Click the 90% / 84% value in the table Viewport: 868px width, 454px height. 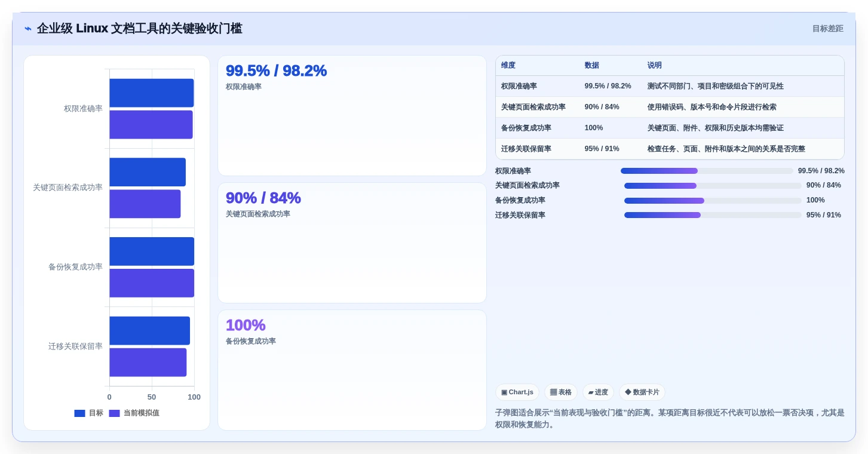pyautogui.click(x=602, y=107)
